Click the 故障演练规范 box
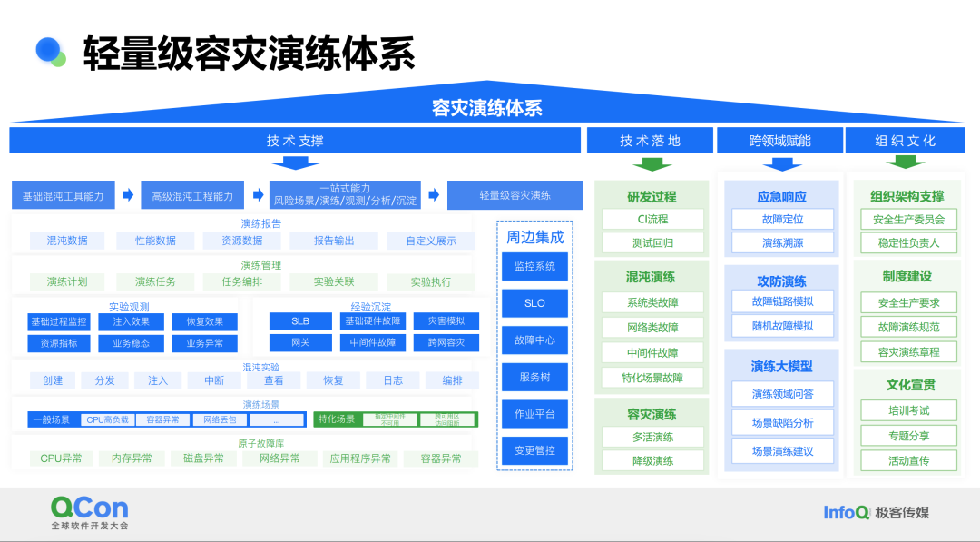 coord(908,327)
